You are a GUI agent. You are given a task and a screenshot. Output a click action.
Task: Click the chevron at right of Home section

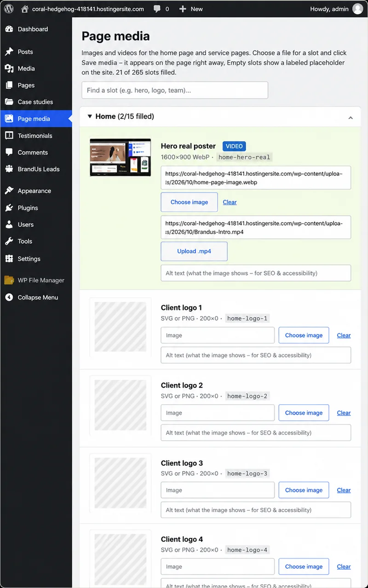pyautogui.click(x=351, y=118)
